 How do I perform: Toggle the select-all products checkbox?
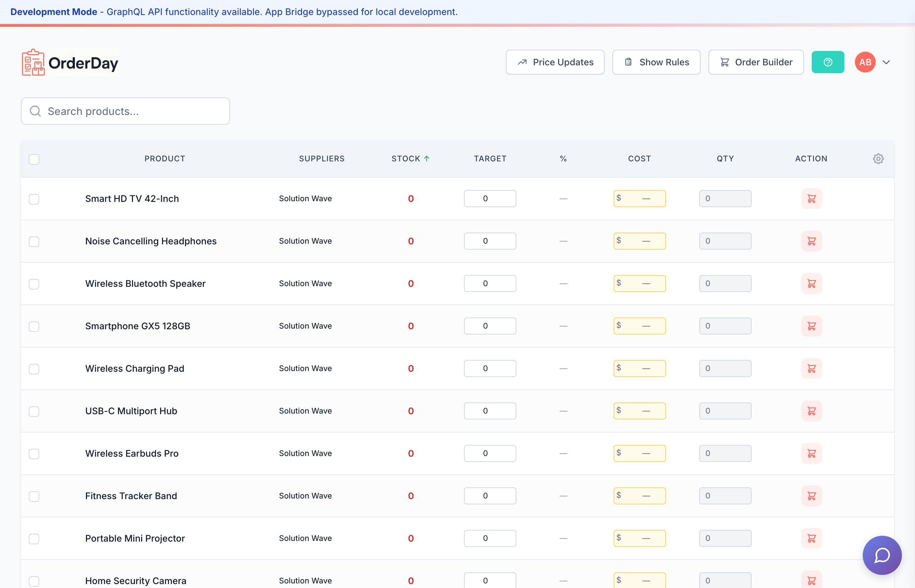tap(34, 159)
